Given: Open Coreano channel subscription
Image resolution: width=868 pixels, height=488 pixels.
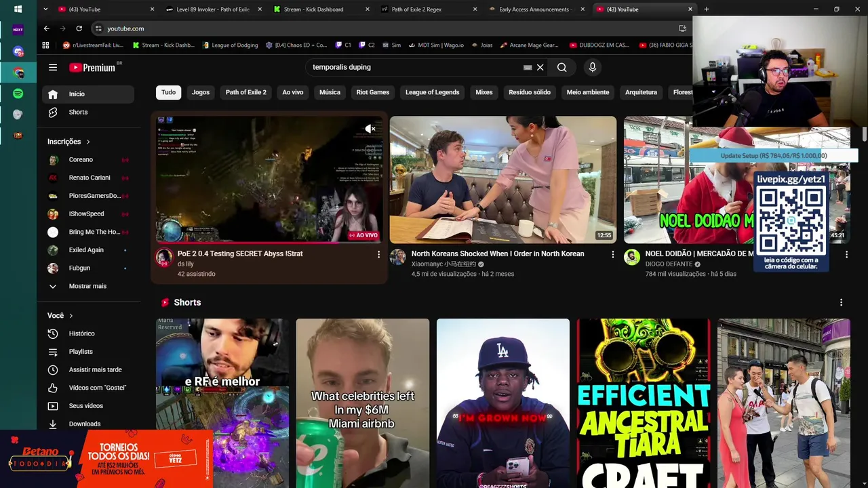Looking at the screenshot, I should click(88, 159).
